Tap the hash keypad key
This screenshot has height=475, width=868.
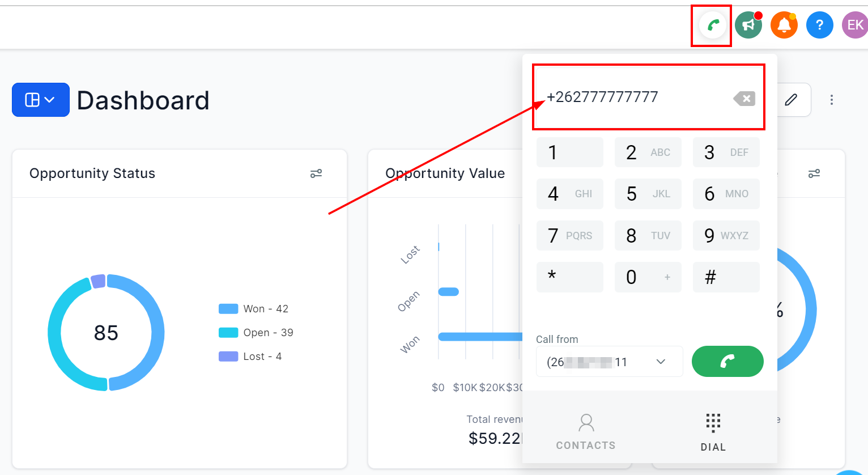[x=726, y=277]
